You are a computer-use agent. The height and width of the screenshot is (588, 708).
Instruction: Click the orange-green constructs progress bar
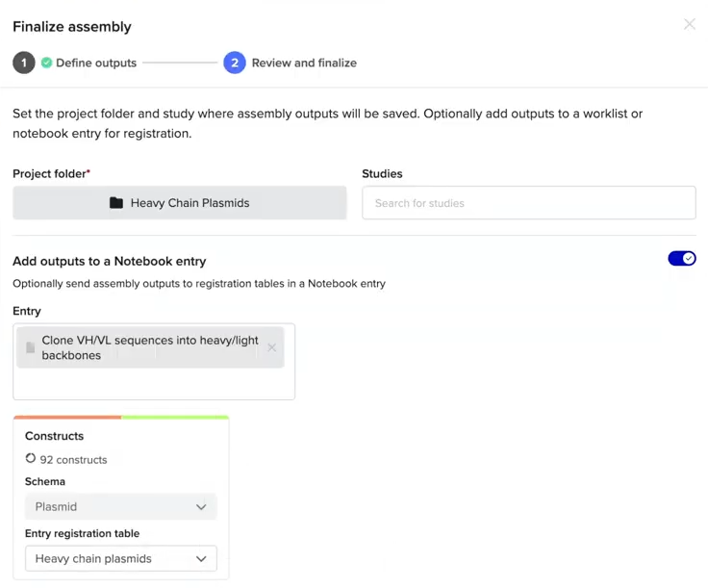[x=120, y=418]
